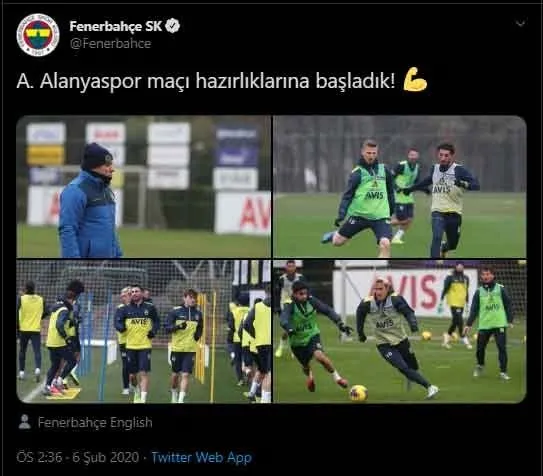The width and height of the screenshot is (543, 476).
Task: Open the photo of coach in blue jacket
Action: coord(144,187)
